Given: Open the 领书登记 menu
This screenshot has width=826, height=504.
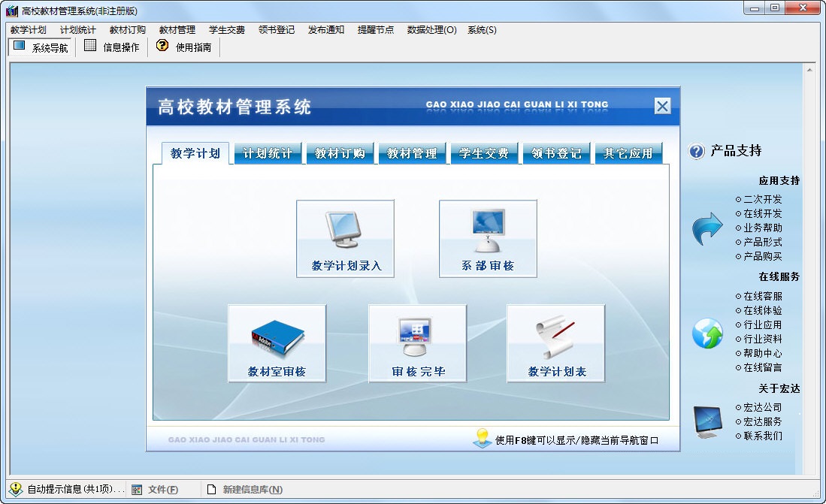Looking at the screenshot, I should (x=276, y=30).
